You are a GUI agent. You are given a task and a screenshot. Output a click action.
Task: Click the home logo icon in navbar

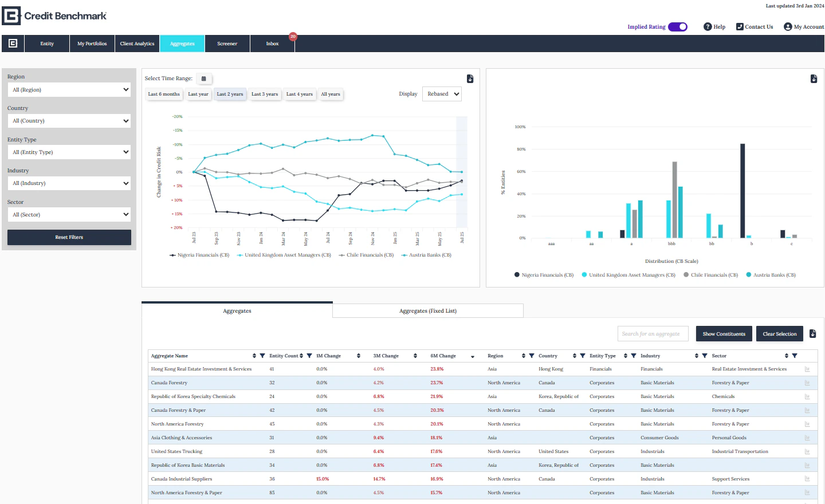pos(13,44)
